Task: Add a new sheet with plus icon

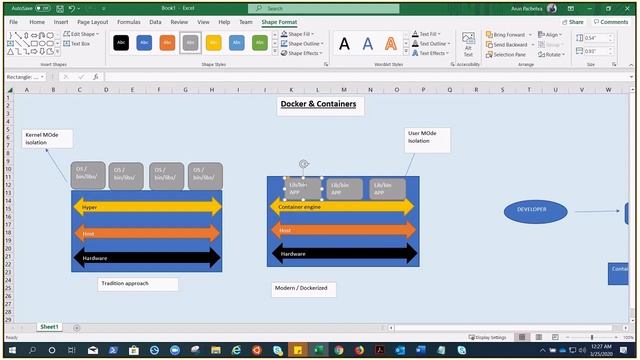Action: (76, 327)
